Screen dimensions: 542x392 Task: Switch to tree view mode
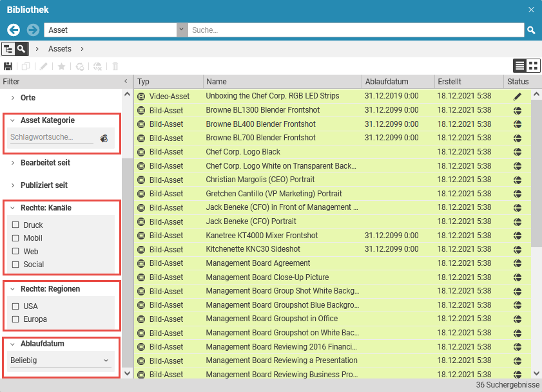pyautogui.click(x=8, y=49)
